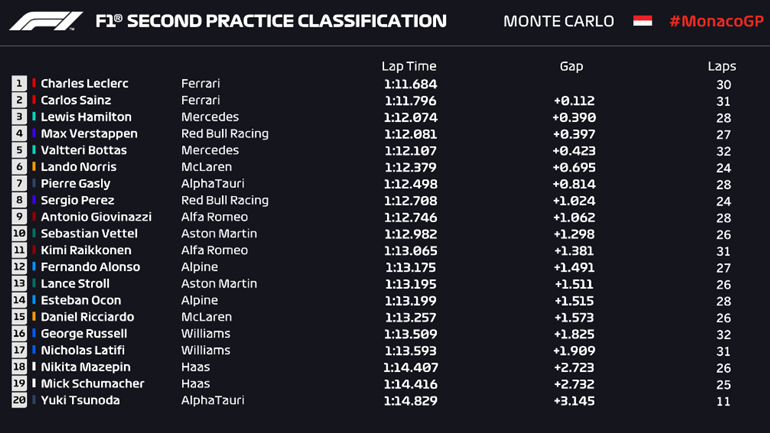
Task: Click the F1 logo
Action: [x=46, y=21]
